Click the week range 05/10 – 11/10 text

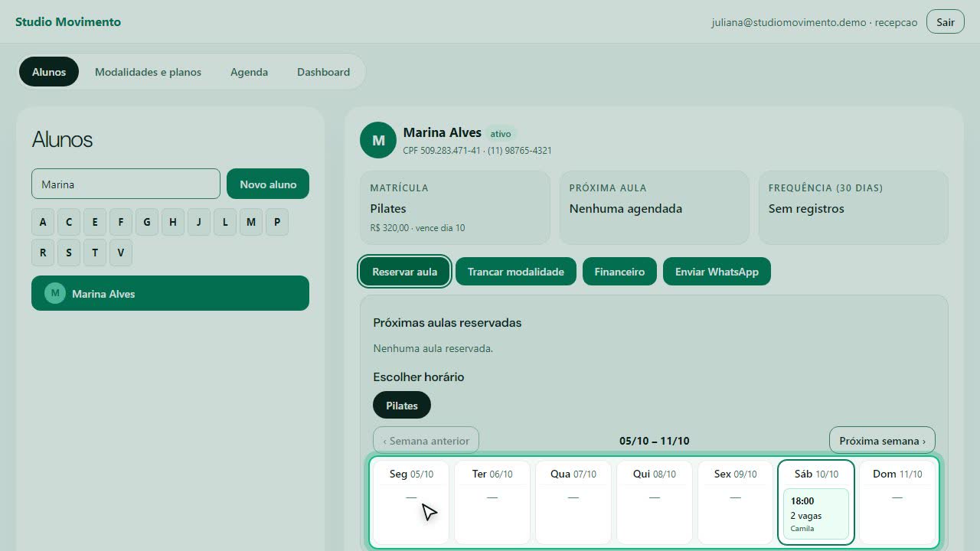pos(655,441)
